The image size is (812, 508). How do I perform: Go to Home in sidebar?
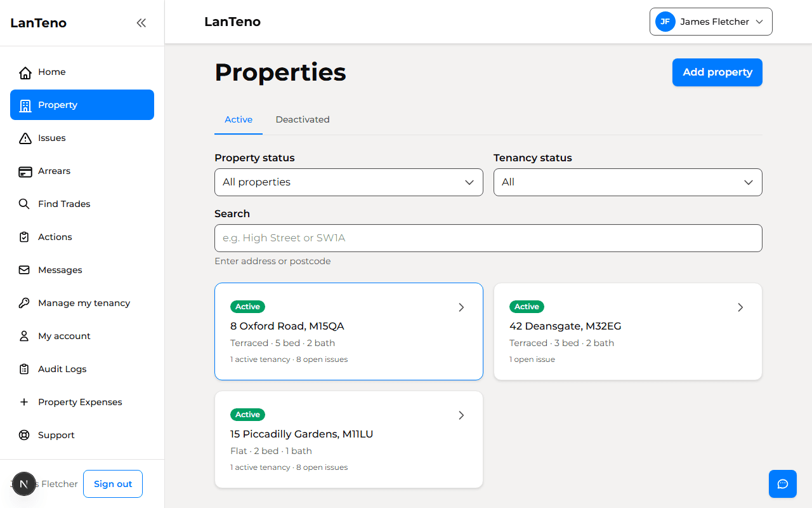pos(82,72)
